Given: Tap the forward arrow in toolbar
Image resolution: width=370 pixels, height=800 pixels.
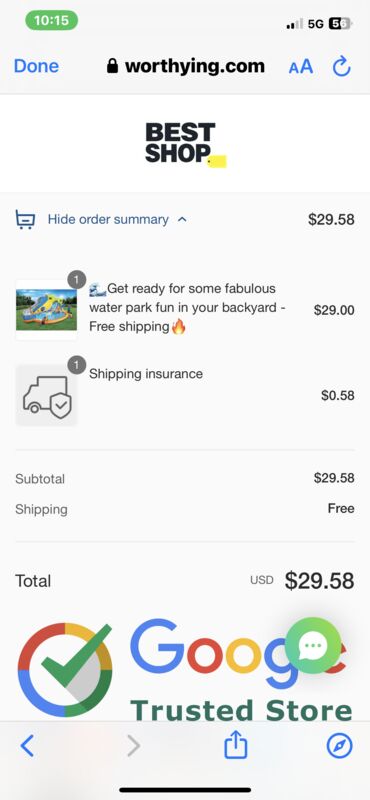Looking at the screenshot, I should (133, 746).
